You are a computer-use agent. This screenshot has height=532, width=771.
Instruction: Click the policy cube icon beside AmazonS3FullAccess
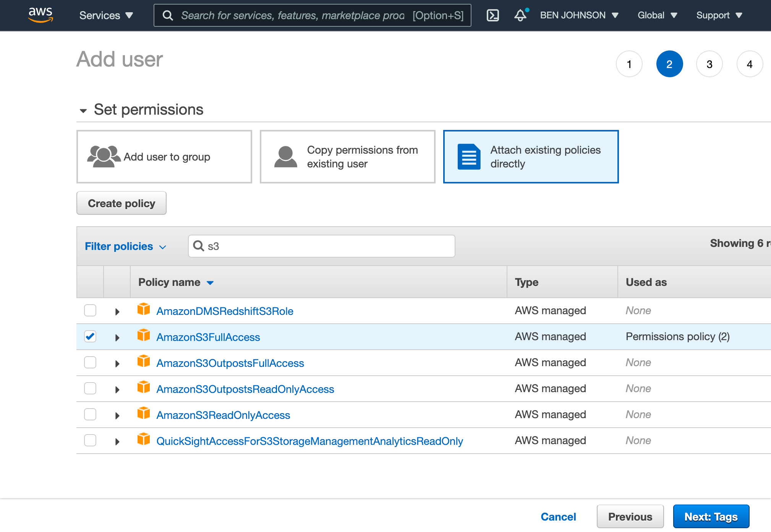(x=144, y=335)
